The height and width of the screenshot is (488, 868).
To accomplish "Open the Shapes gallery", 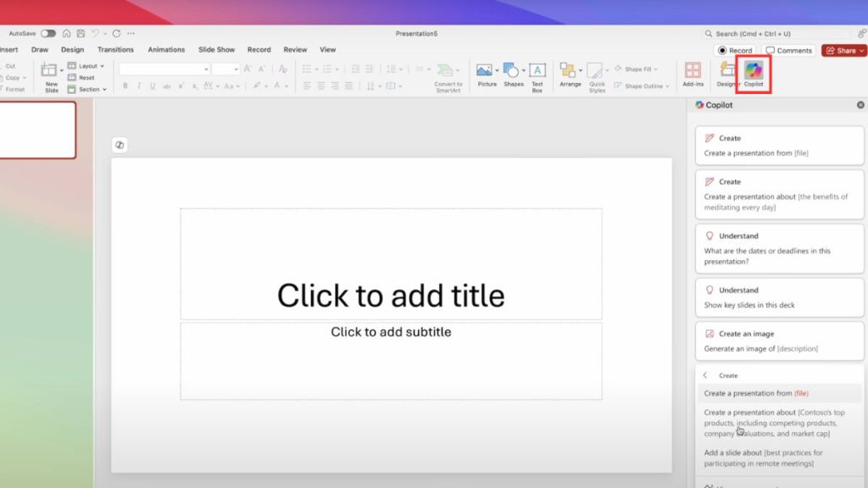I will (x=513, y=75).
